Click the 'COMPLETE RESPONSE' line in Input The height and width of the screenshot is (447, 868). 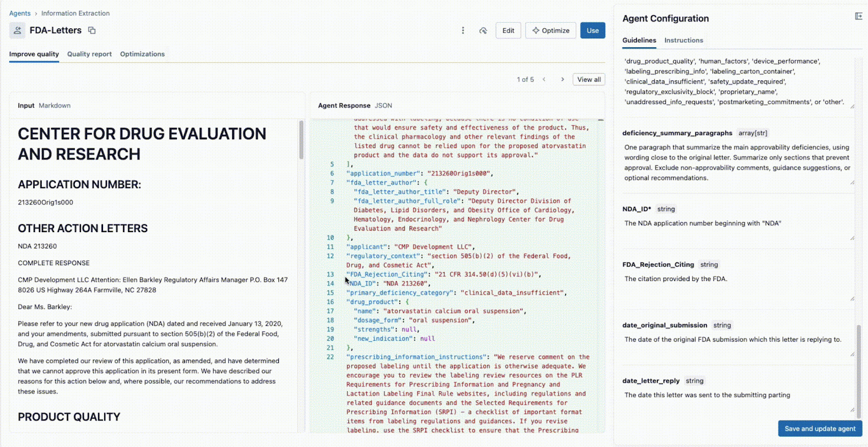pos(54,263)
